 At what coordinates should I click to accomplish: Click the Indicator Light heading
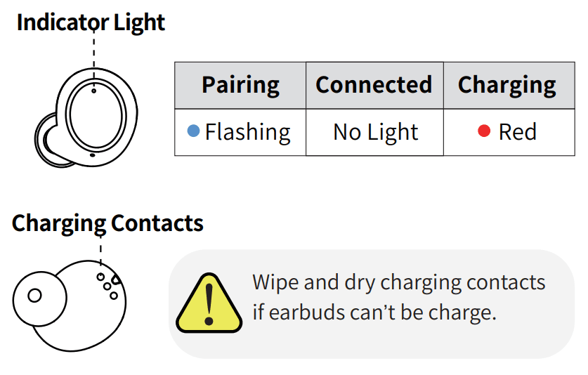[91, 22]
